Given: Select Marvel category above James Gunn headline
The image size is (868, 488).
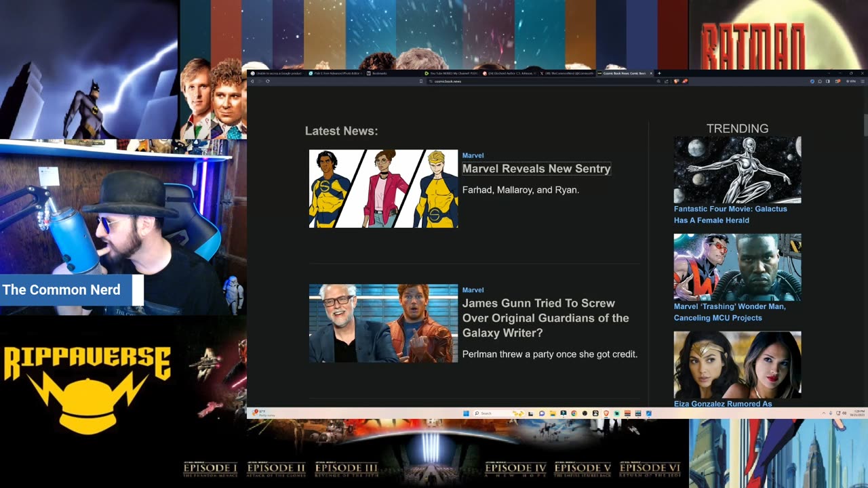Looking at the screenshot, I should (x=473, y=290).
